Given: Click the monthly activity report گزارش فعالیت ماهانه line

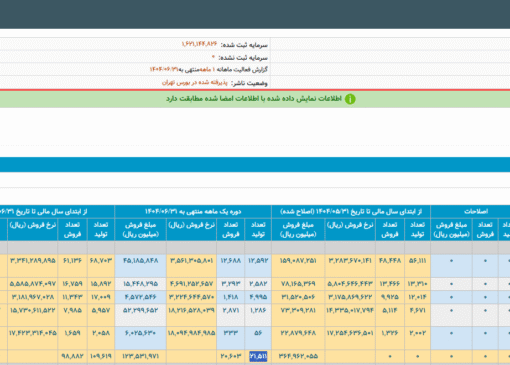Looking at the screenshot, I should [209, 70].
